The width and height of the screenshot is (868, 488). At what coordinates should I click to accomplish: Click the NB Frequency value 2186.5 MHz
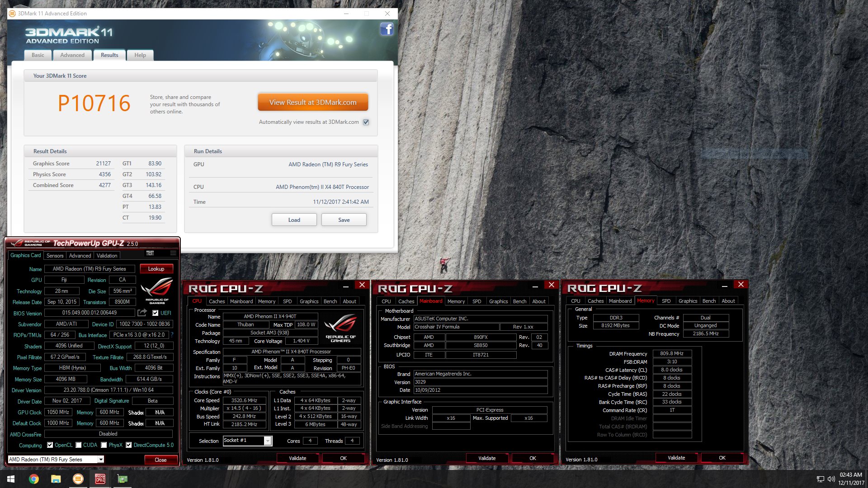pos(706,333)
